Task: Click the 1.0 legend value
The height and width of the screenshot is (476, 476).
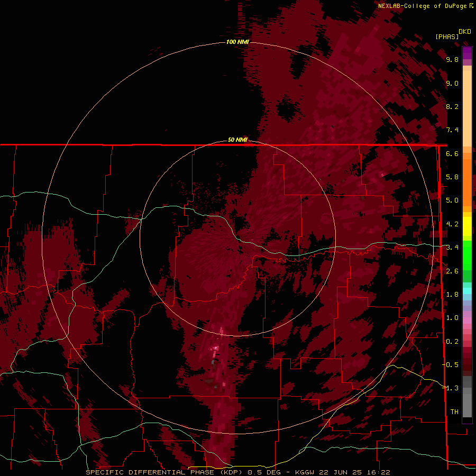Action: pos(452,318)
